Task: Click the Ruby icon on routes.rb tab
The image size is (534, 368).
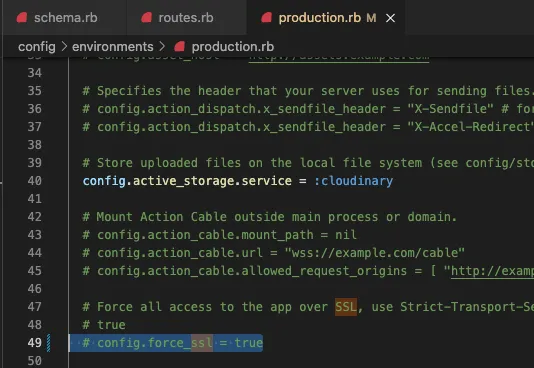Action: 146,18
